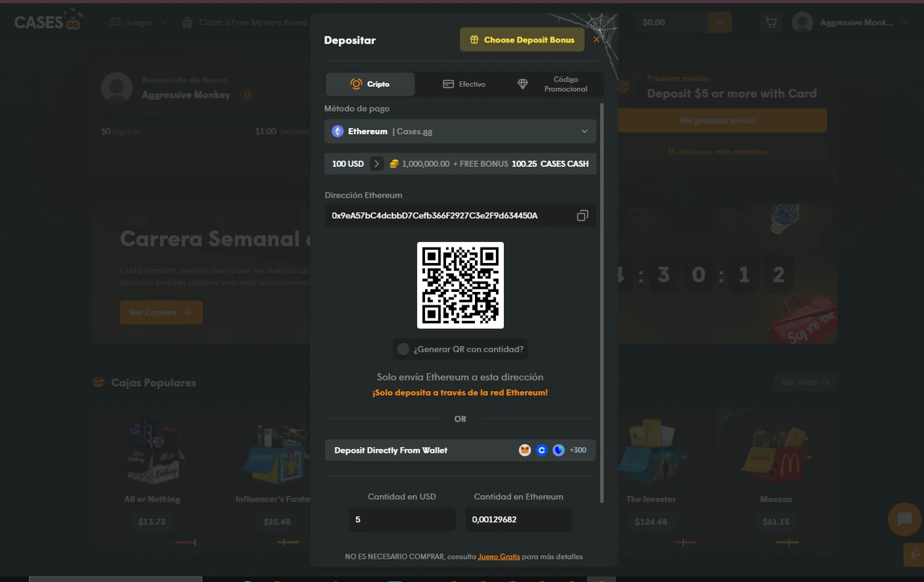Copy the Ethereum address with the copy icon
The height and width of the screenshot is (582, 924).
[x=582, y=216]
